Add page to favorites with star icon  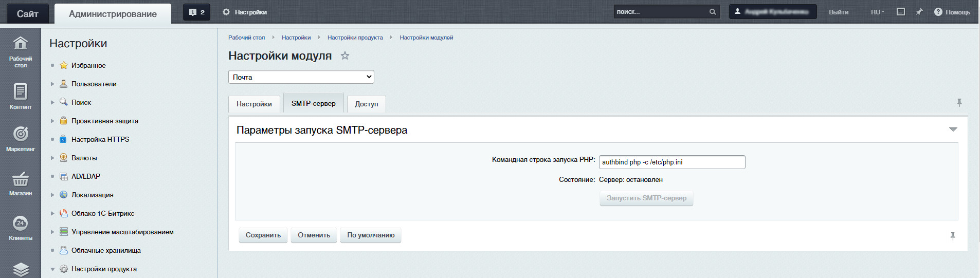[x=345, y=55]
